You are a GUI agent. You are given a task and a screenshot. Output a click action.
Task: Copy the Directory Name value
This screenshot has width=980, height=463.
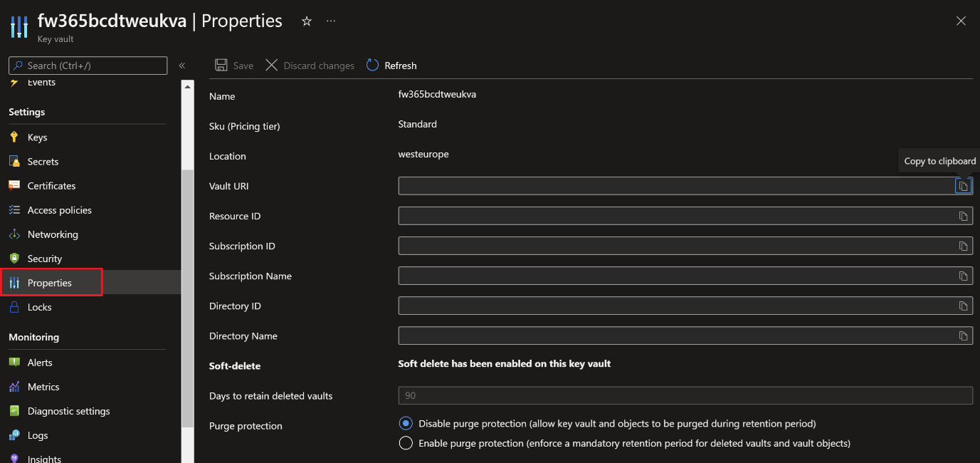[x=963, y=335]
